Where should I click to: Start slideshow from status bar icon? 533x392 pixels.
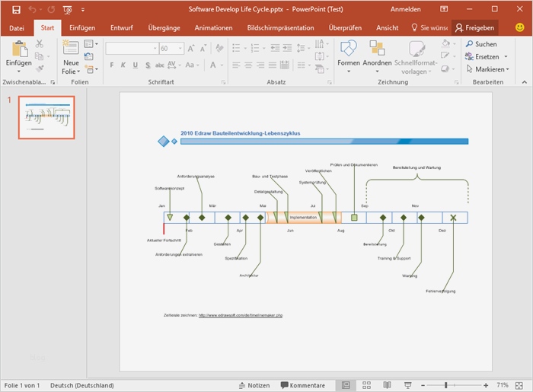pos(407,385)
